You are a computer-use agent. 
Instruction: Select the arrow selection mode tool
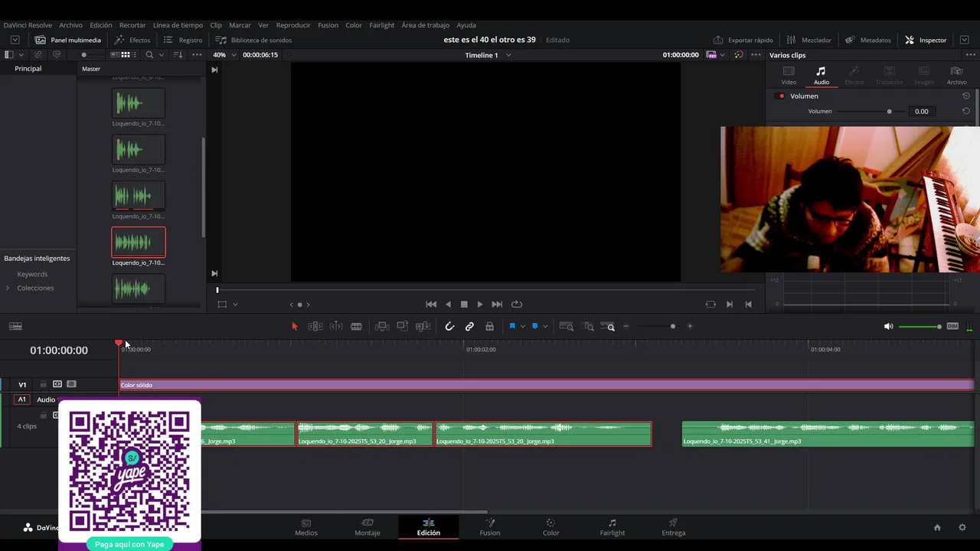[295, 326]
